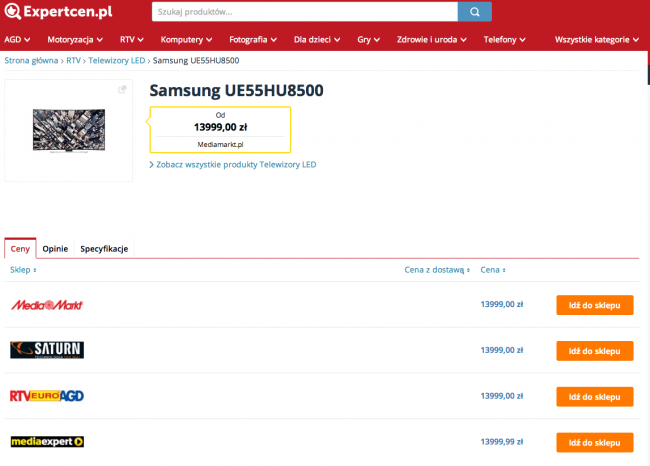Viewport: 650px width, 466px height.
Task: Click Idź do sklepu for mediaexpert
Action: tap(594, 442)
